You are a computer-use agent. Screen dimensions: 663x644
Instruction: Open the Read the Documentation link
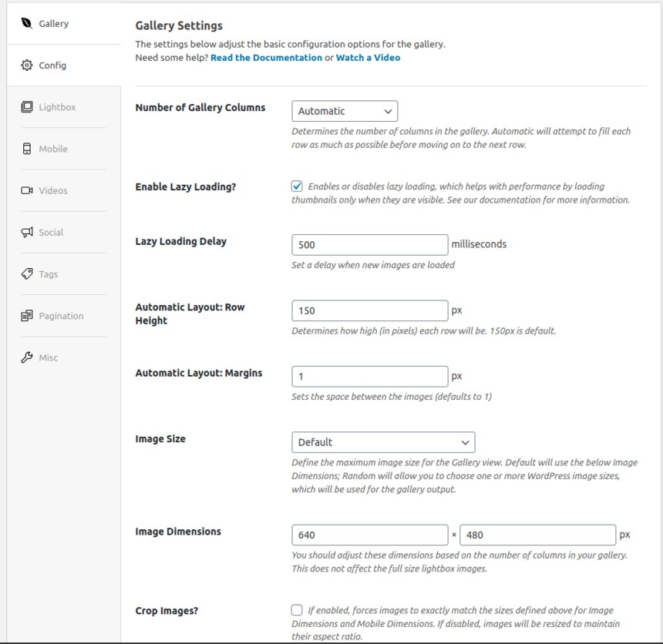267,58
